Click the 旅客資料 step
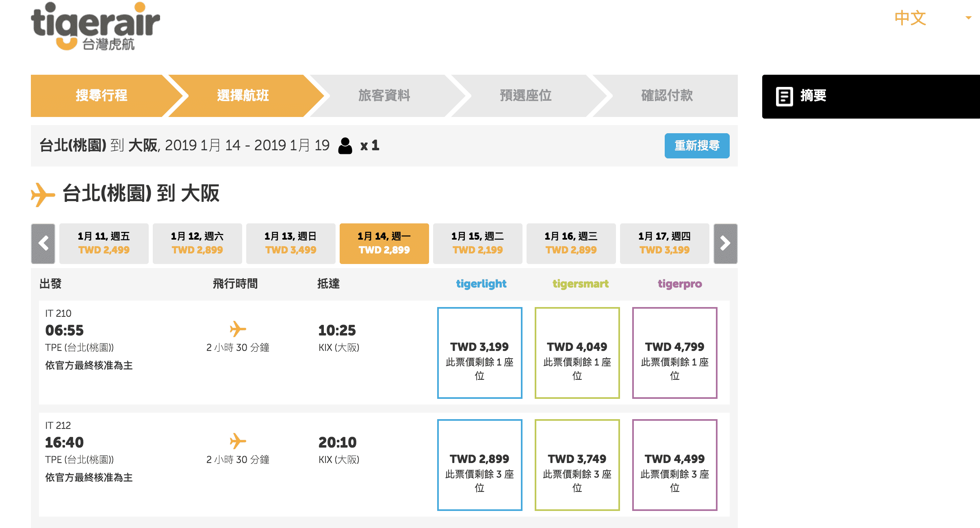Screen dimensions: 980x528 pyautogui.click(x=384, y=96)
